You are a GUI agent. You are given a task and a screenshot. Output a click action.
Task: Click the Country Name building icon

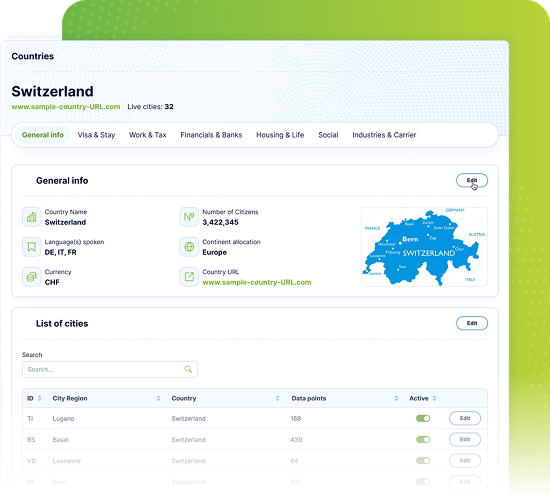point(32,217)
